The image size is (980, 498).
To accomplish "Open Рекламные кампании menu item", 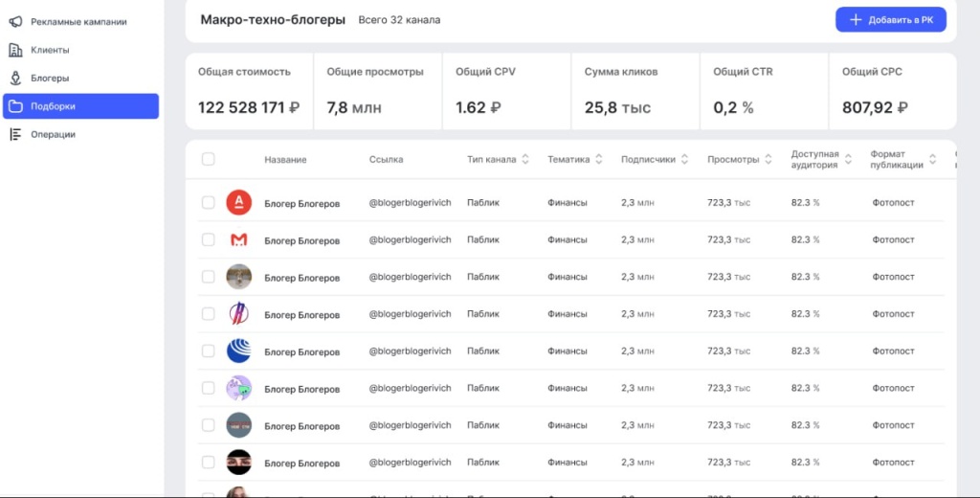I will 78,22.
